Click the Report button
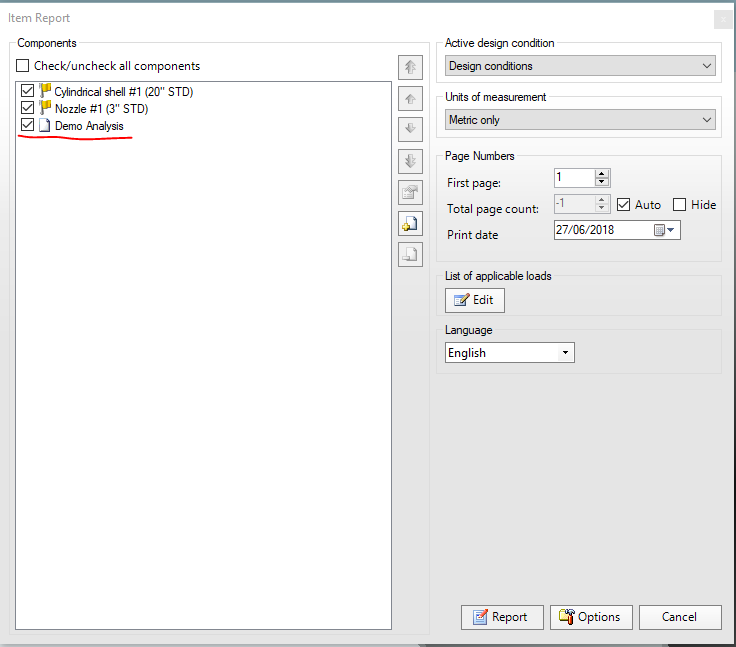This screenshot has width=736, height=647. pos(502,617)
